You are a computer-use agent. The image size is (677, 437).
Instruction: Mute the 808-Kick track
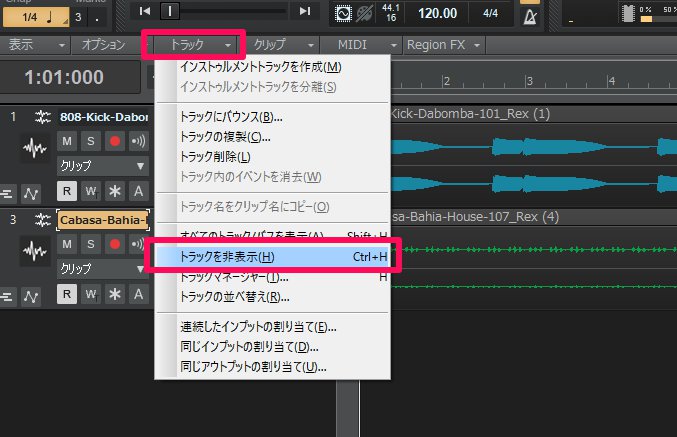67,141
